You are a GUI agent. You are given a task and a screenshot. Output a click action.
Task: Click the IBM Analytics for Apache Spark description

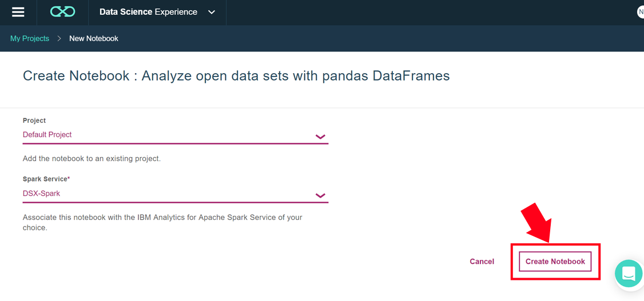coord(162,222)
